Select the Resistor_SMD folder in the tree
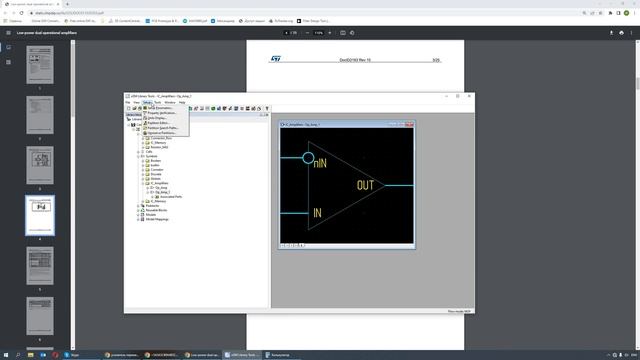 tap(159, 147)
